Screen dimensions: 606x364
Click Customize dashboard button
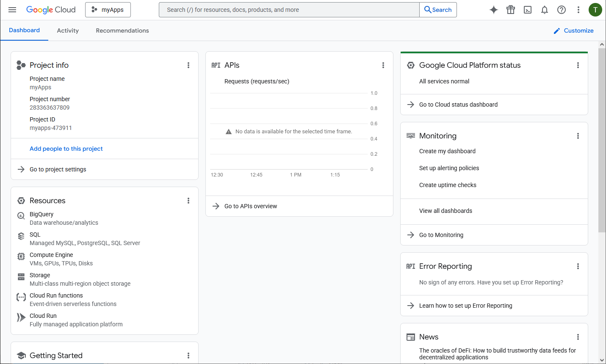coord(574,30)
